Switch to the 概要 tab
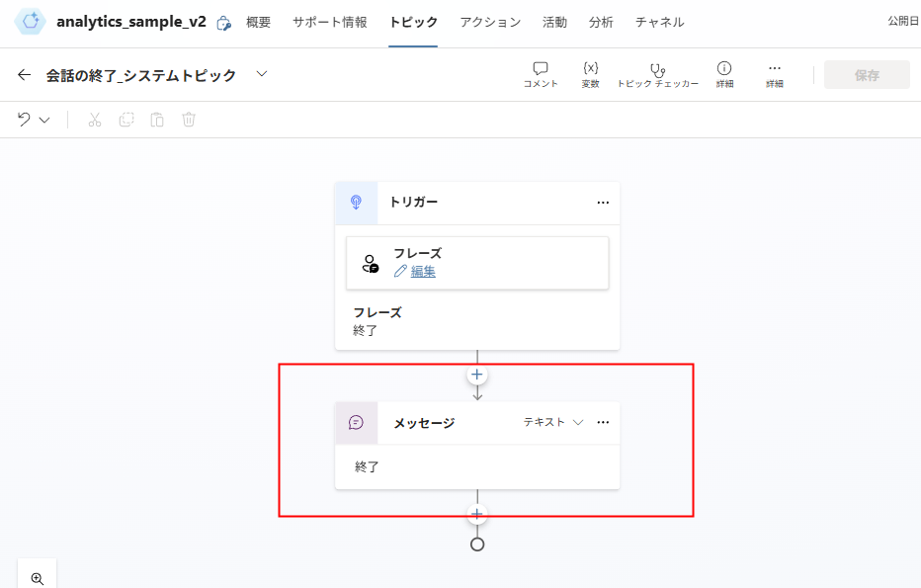 pyautogui.click(x=259, y=23)
